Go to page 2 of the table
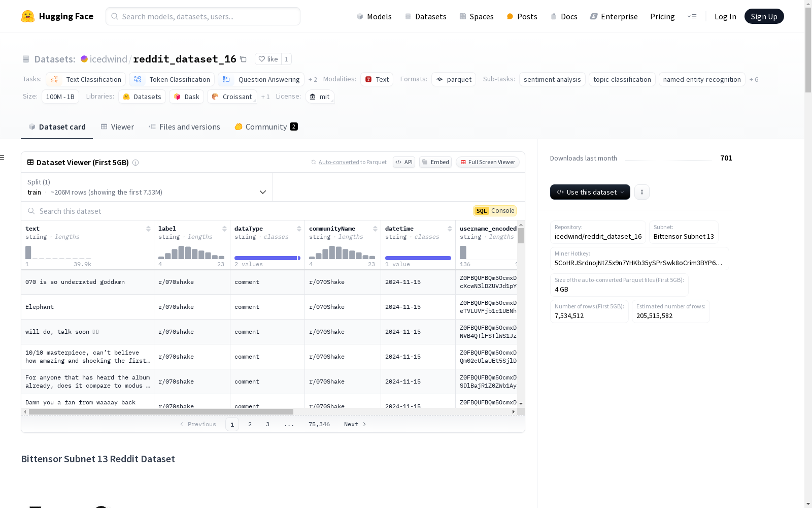Viewport: 812px width, 508px height. point(250,424)
